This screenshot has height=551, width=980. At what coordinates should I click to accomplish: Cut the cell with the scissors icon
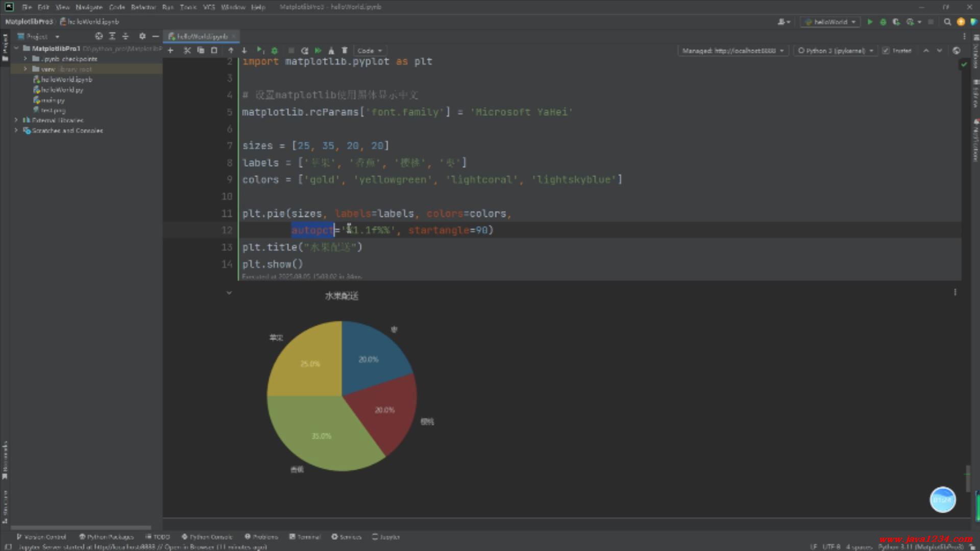[x=187, y=51]
